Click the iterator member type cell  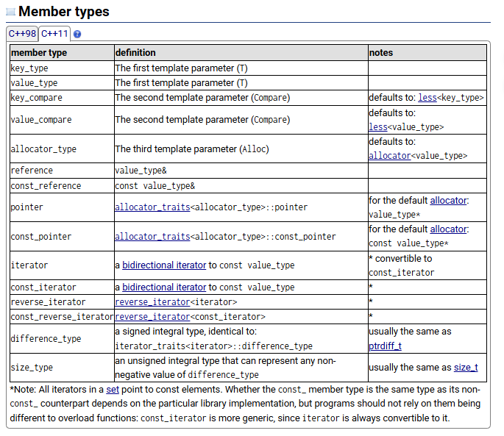62,265
